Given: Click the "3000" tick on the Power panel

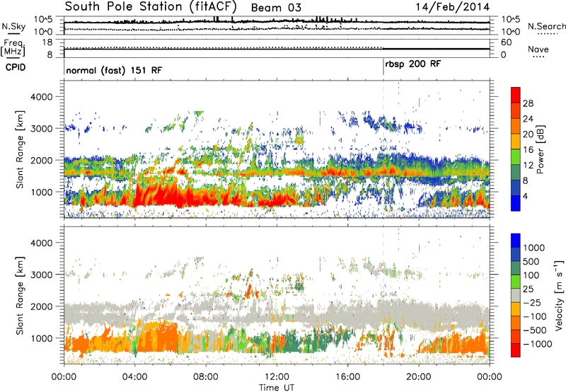Looking at the screenshot, I should pyautogui.click(x=41, y=129).
